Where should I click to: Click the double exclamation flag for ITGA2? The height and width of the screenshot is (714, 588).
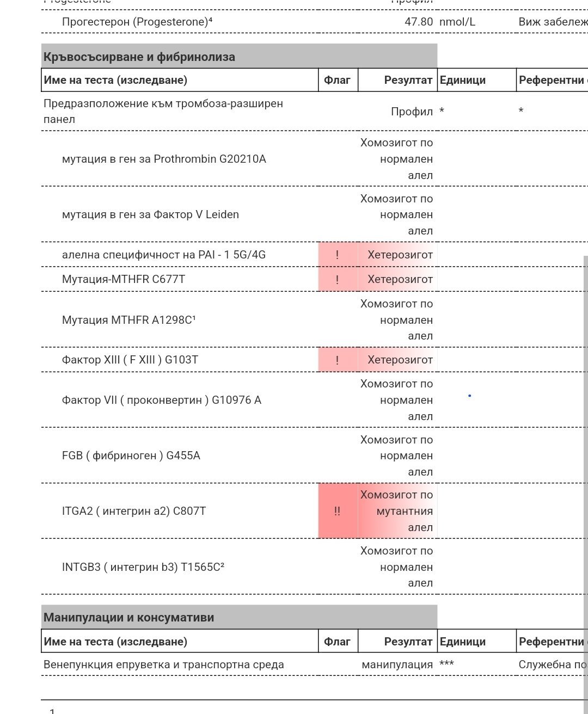[337, 511]
